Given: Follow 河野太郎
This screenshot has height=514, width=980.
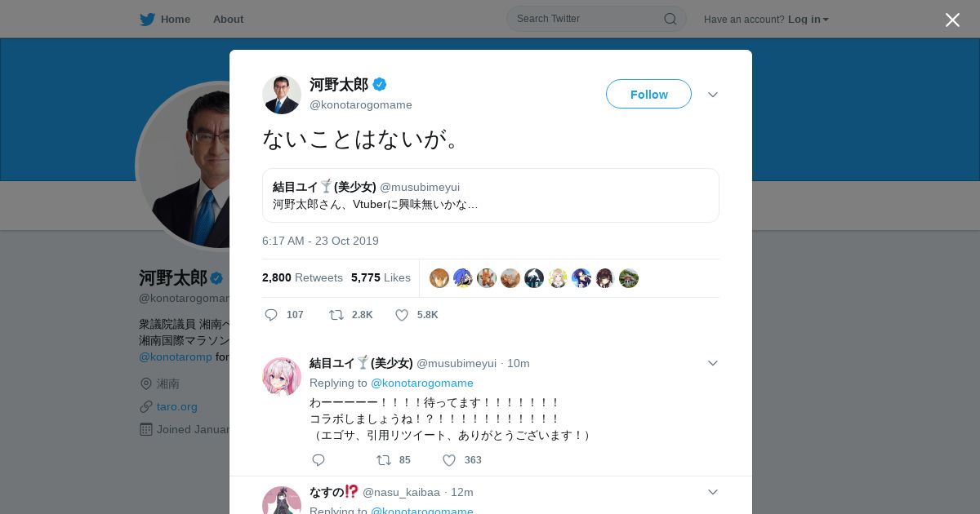Looking at the screenshot, I should click(x=648, y=94).
